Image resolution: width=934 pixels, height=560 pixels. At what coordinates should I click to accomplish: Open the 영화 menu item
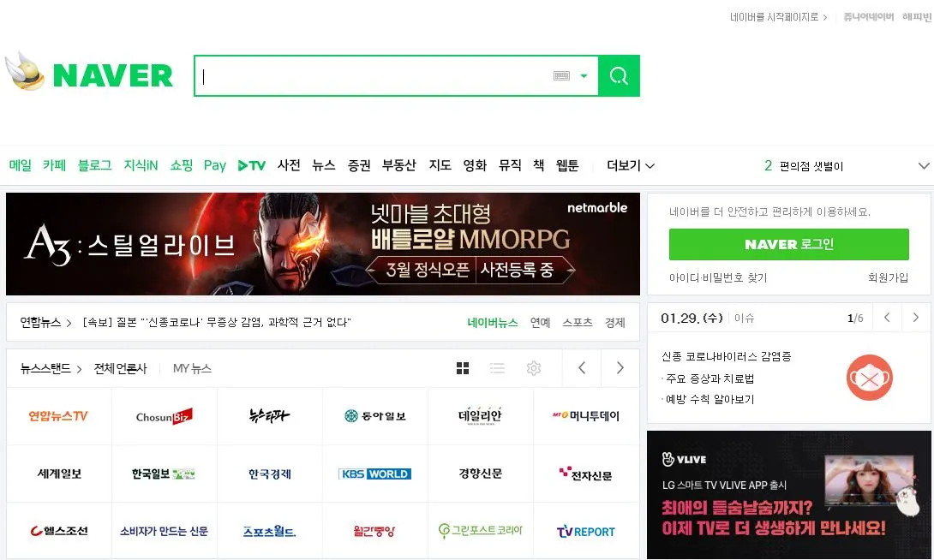tap(475, 165)
